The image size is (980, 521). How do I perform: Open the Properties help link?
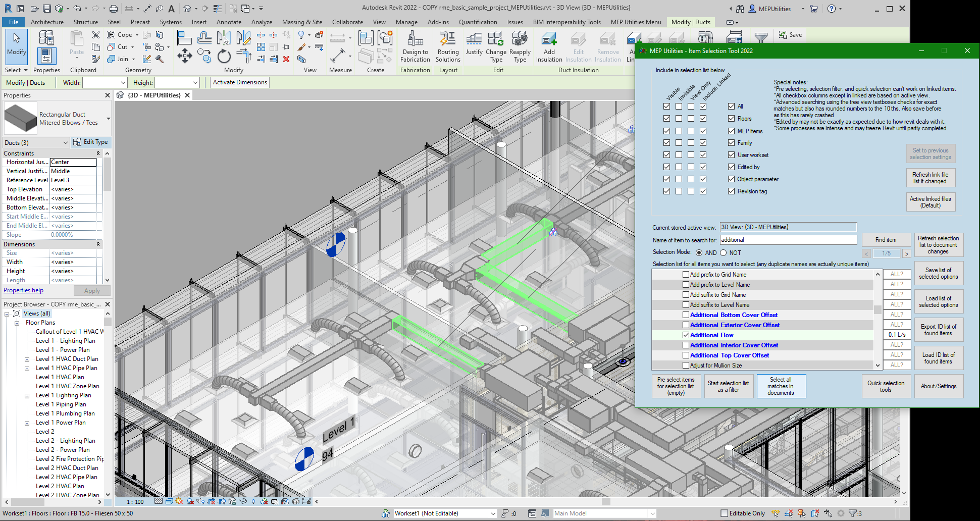pyautogui.click(x=24, y=291)
